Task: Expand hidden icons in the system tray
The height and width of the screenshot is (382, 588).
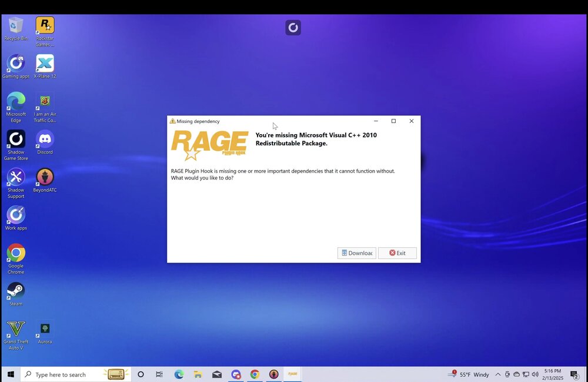Action: pyautogui.click(x=497, y=374)
